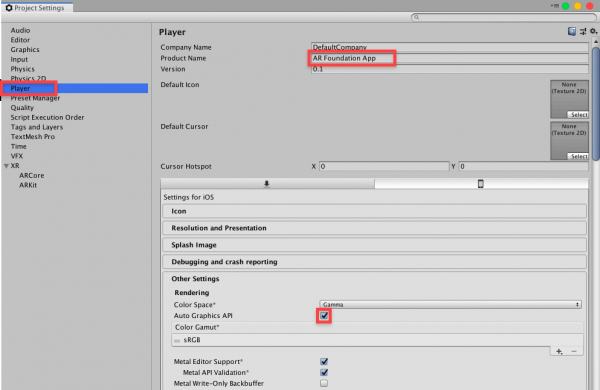Open Input settings category
The height and width of the screenshot is (390, 600).
[19, 59]
